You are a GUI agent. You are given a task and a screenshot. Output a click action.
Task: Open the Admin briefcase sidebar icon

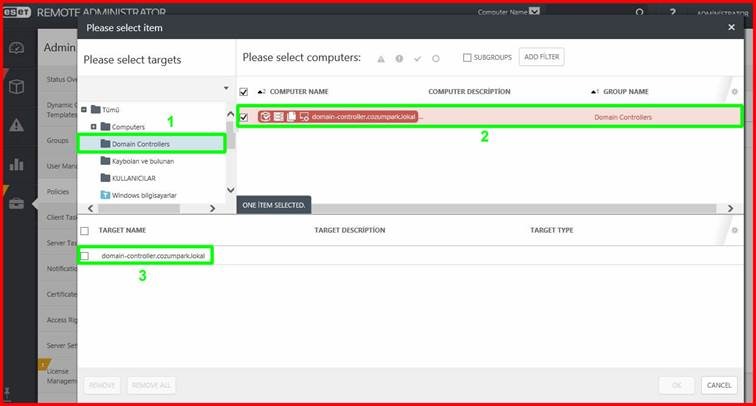(16, 203)
